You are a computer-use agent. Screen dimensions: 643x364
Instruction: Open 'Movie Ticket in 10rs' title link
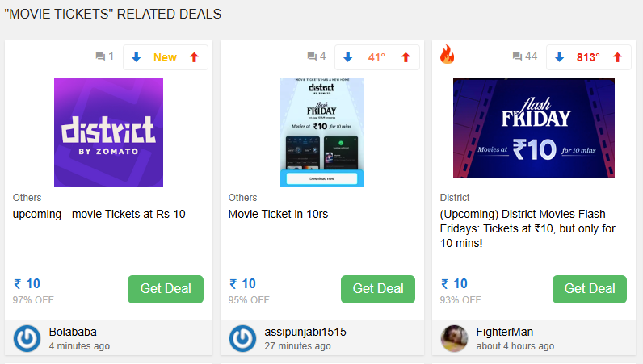click(x=278, y=214)
